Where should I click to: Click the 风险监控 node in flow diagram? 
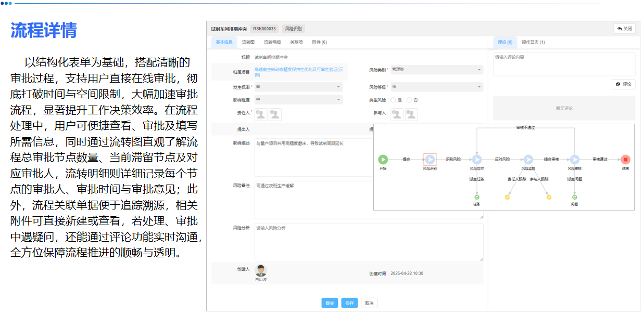[x=528, y=159]
